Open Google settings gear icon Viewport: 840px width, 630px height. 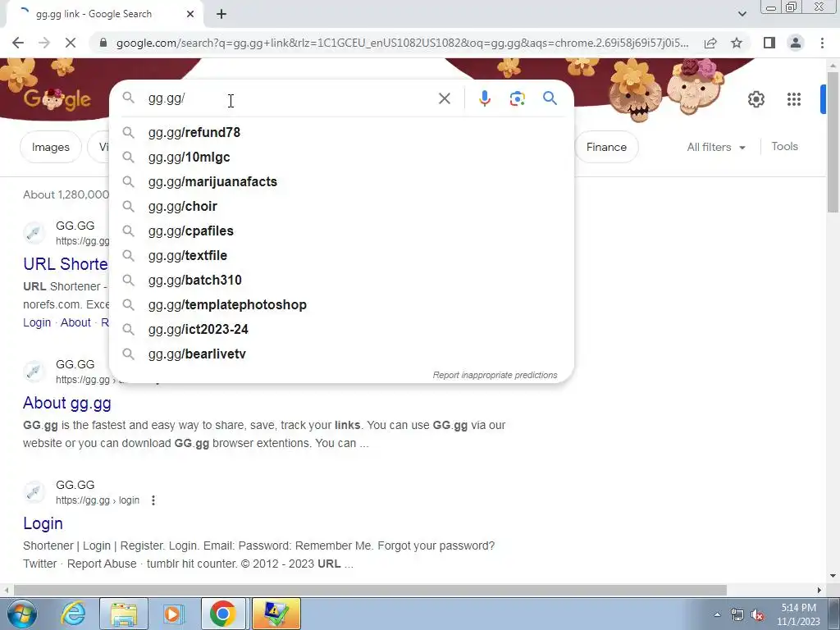756,99
